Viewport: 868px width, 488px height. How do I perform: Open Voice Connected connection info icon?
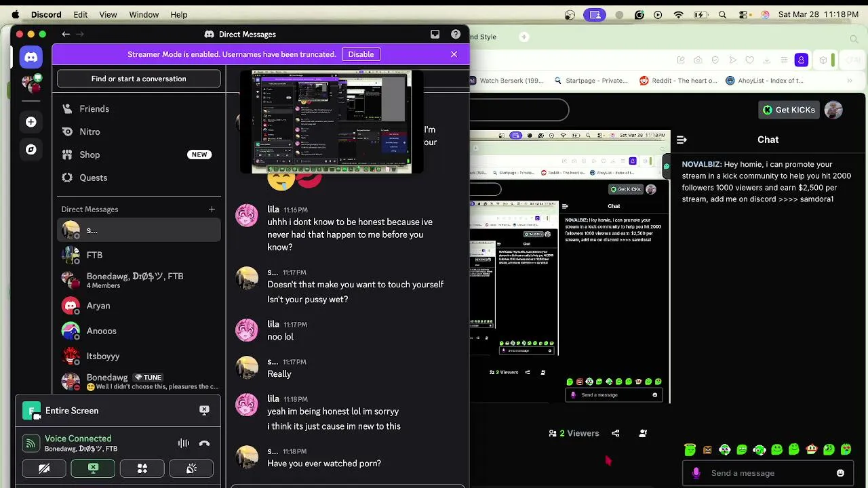[x=31, y=443]
